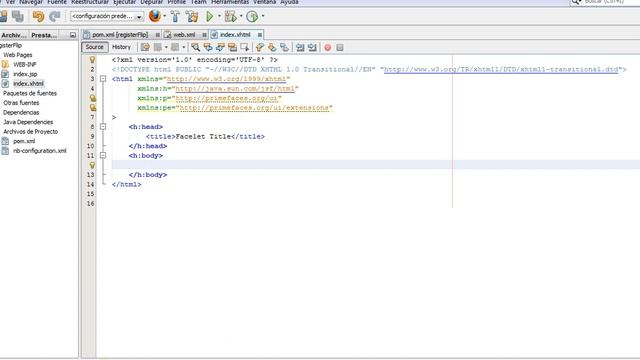Select nb-configuration.xml file in tree
The image size is (640, 360).
[40, 151]
